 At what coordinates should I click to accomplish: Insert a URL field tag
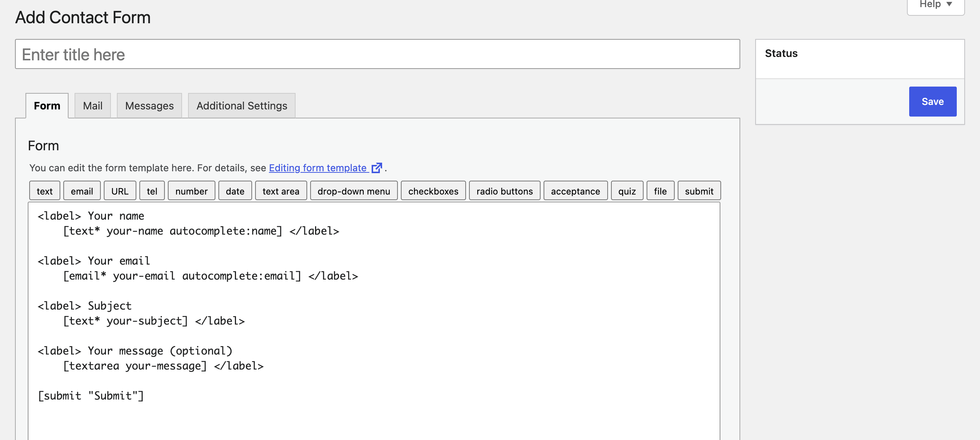pos(120,191)
